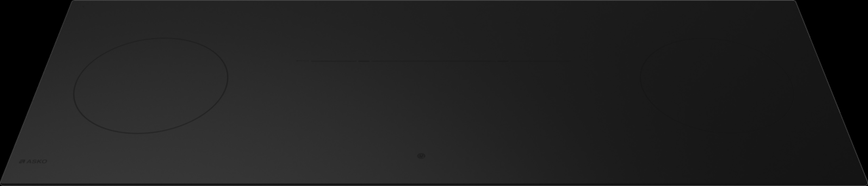This screenshot has width=868, height=186.
Task: Click the ASKO lettering in bottom corner
Action: [x=37, y=162]
